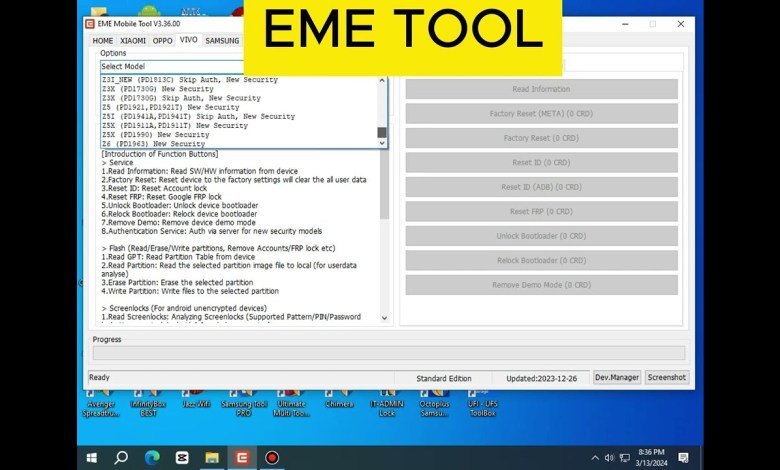
Task: Click Reset FRP (0 CRD) button
Action: (x=541, y=211)
